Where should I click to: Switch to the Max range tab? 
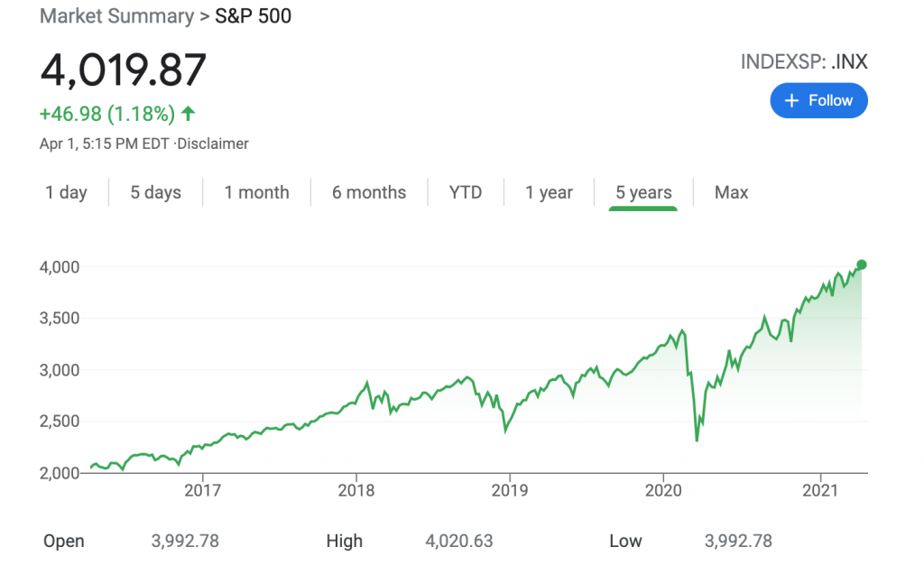coord(731,192)
